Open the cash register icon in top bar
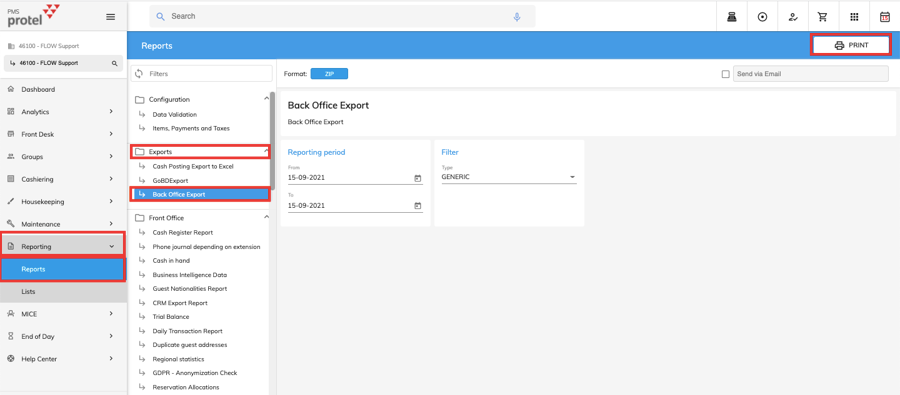The height and width of the screenshot is (395, 900). [732, 17]
